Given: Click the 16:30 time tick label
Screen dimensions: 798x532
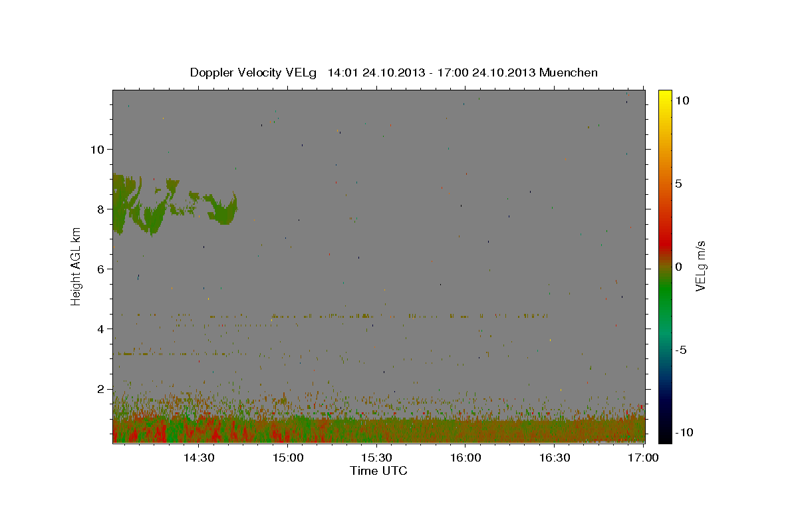Looking at the screenshot, I should (x=555, y=458).
